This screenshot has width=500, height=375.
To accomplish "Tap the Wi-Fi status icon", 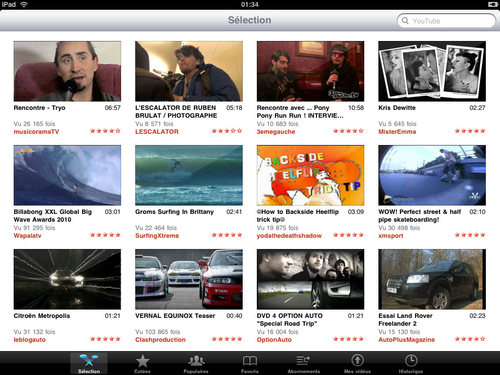I will point(24,4).
